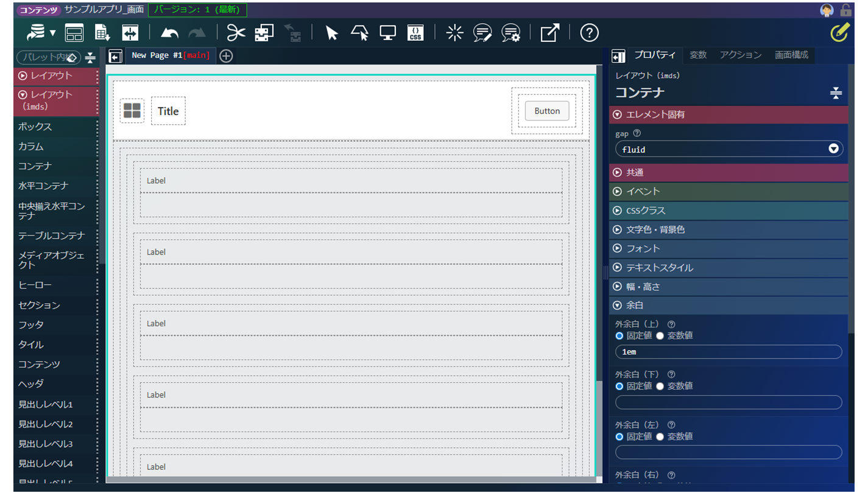
Task: Click the fit-width arrows icon
Action: [130, 33]
